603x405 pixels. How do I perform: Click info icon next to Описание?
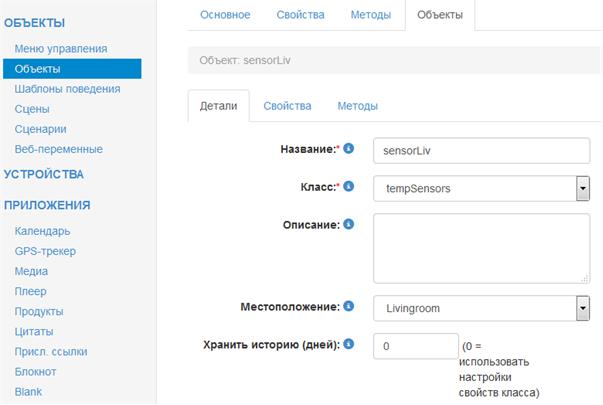[x=349, y=224]
